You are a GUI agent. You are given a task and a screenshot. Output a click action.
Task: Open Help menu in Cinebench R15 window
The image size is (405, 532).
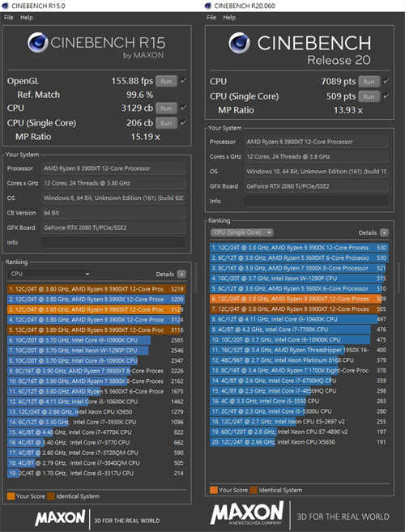26,17
